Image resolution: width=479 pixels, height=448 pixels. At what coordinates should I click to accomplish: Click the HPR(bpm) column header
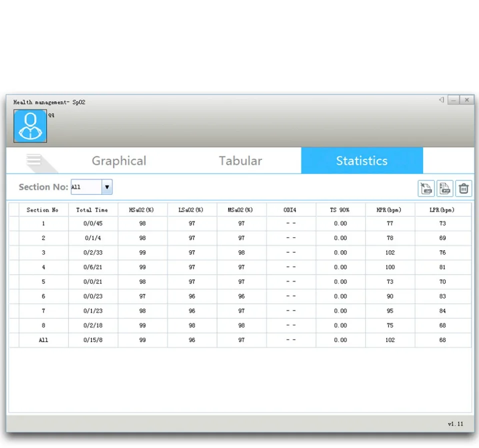pyautogui.click(x=389, y=210)
